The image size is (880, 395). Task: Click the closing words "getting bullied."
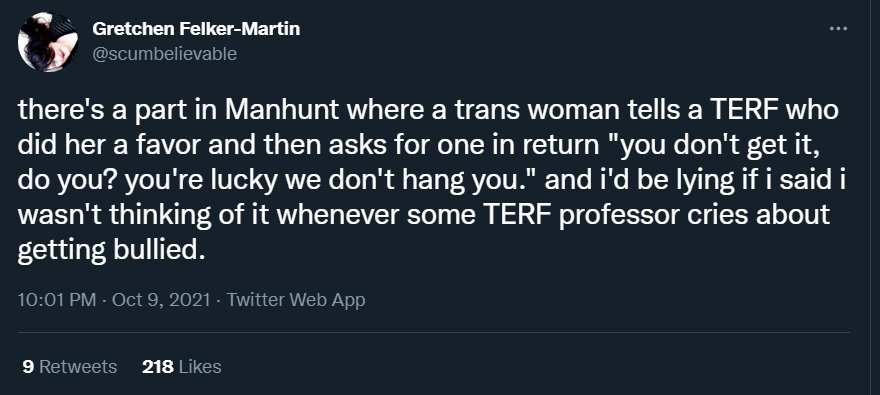pyautogui.click(x=108, y=251)
